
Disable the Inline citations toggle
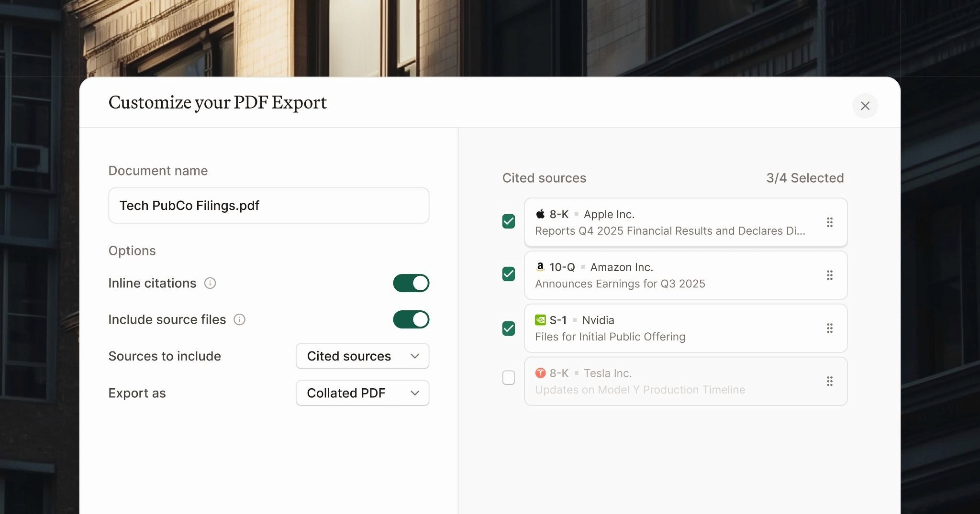click(411, 283)
